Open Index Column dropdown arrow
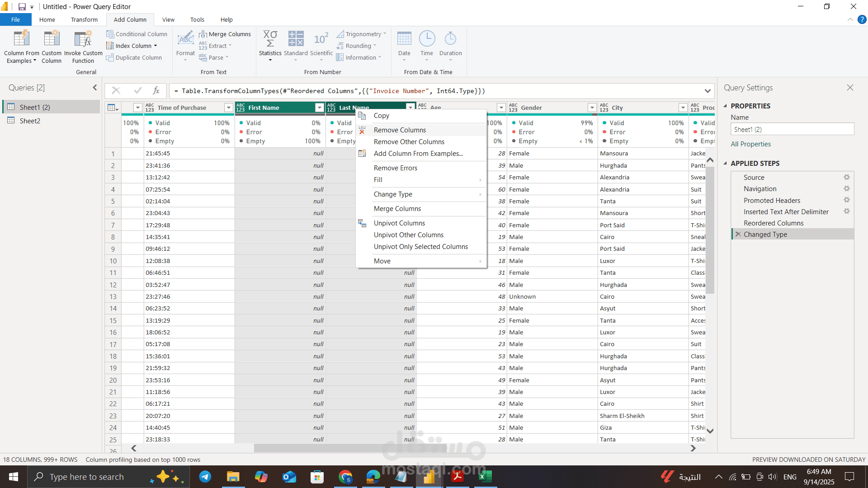 156,46
